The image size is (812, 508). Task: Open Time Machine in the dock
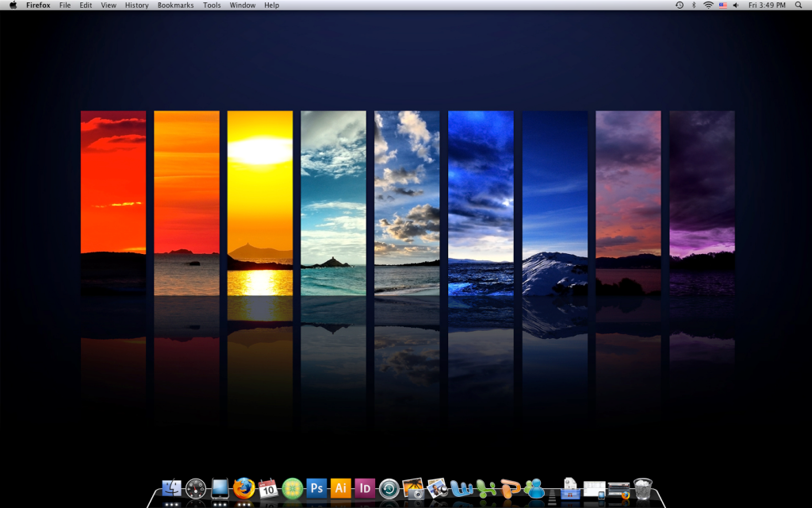(389, 489)
